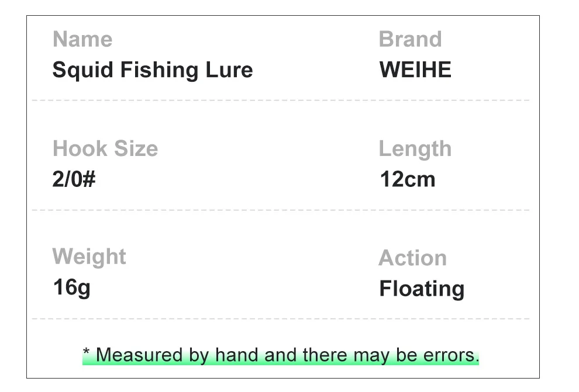579x392 pixels.
Task: Click the dashed divider under the Weight row
Action: [281, 319]
